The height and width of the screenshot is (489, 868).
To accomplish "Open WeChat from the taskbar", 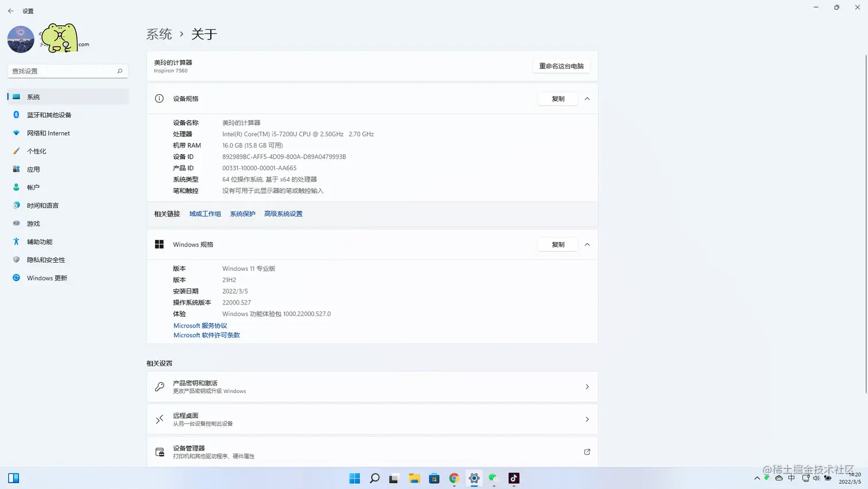I will [494, 478].
